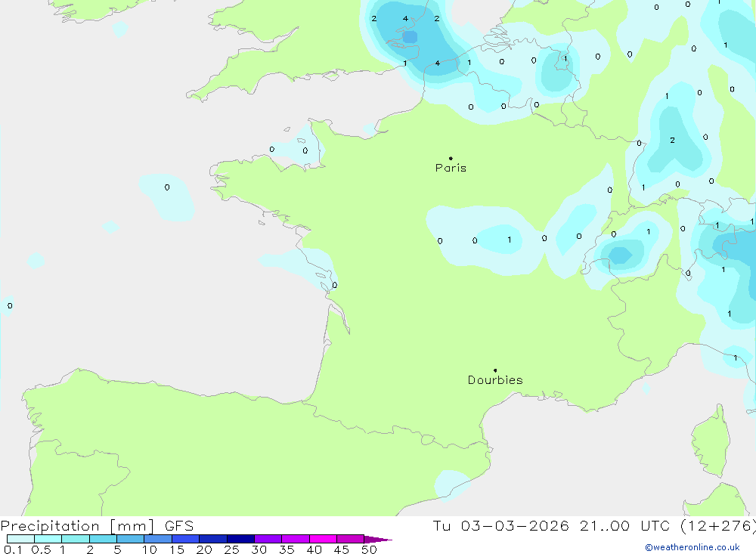Screen dimensions: 756x554
Task: Pick the lightest cyan 0.1–0.5 legend swatch
Action: (x=20, y=539)
